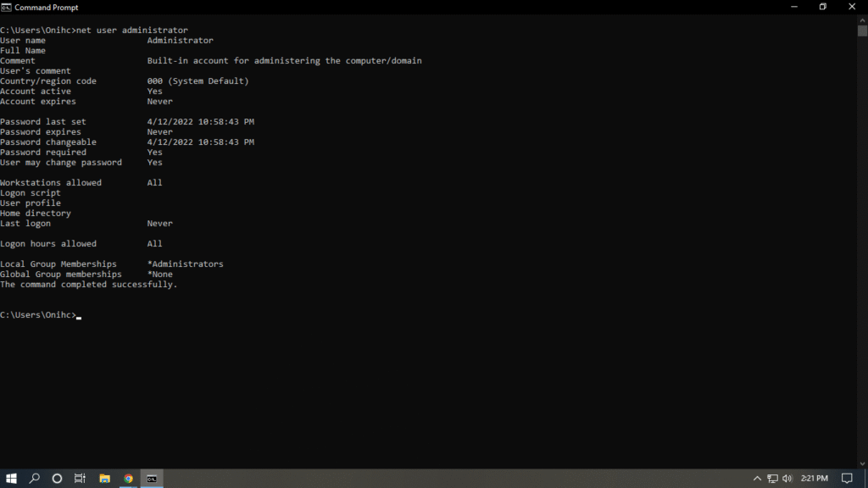
Task: Open the Windows Start menu
Action: pyautogui.click(x=12, y=479)
